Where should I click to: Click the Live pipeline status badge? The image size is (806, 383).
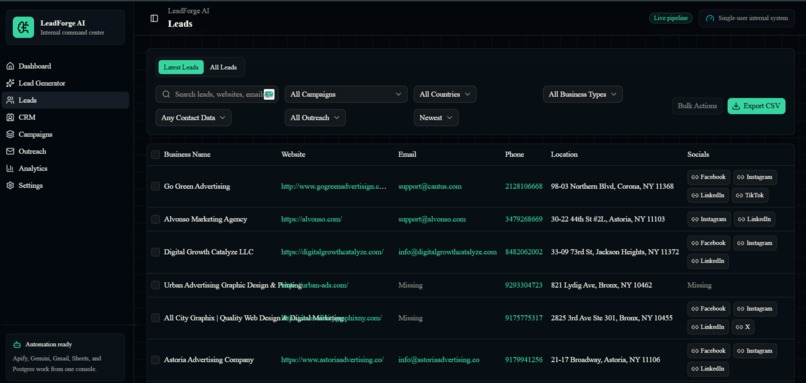tap(670, 19)
